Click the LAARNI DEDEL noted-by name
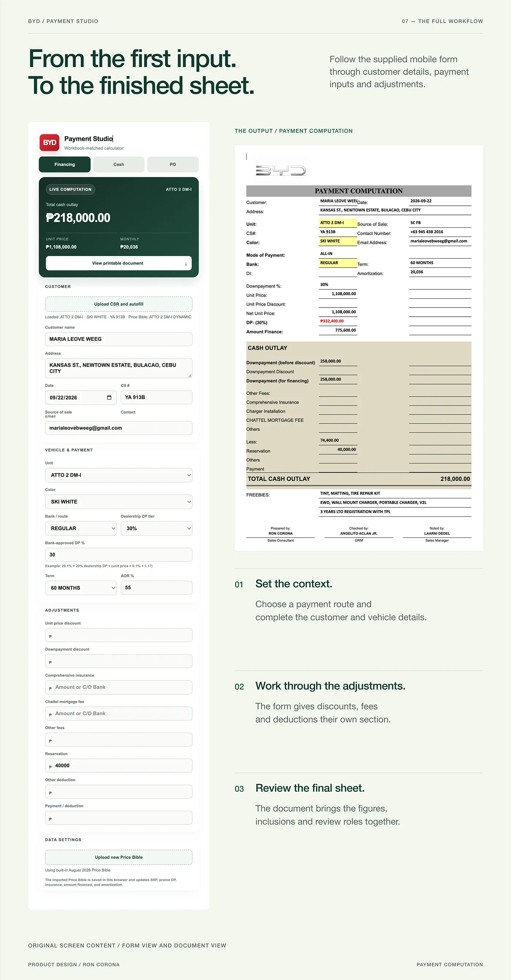 pyautogui.click(x=437, y=533)
